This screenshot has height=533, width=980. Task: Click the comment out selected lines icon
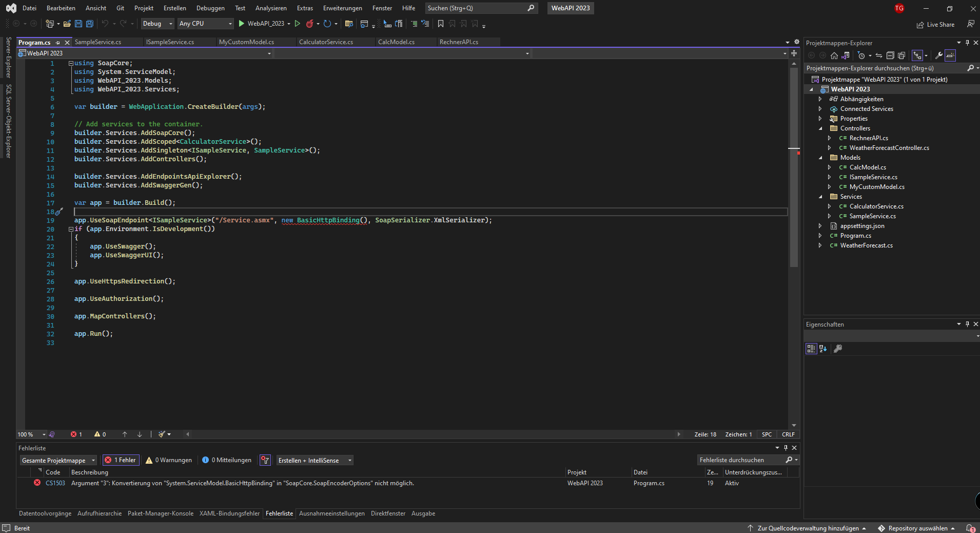414,24
